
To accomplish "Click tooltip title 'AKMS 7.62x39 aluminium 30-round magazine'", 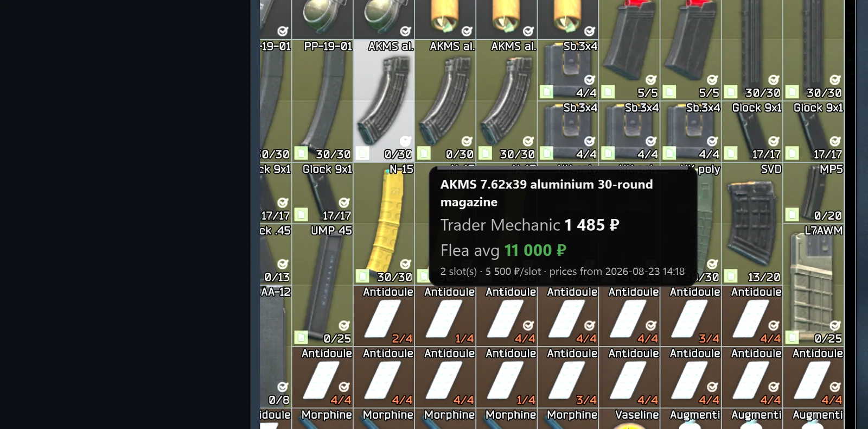I will pos(546,193).
